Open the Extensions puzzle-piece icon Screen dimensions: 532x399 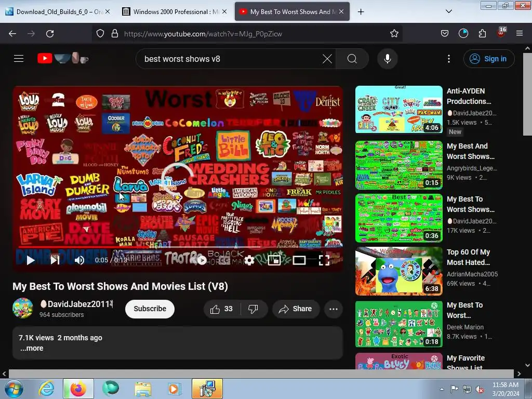tap(482, 34)
